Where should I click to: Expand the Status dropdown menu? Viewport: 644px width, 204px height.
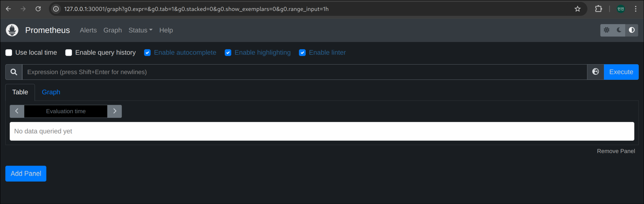[141, 30]
